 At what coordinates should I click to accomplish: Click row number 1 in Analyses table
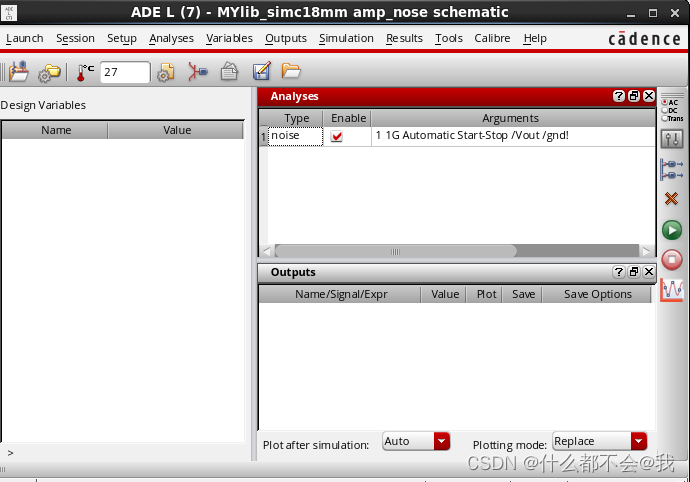pyautogui.click(x=264, y=137)
